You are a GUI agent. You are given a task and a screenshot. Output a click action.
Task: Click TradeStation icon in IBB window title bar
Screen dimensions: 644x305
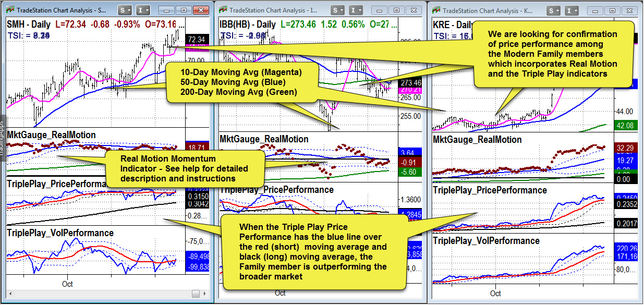223,10
